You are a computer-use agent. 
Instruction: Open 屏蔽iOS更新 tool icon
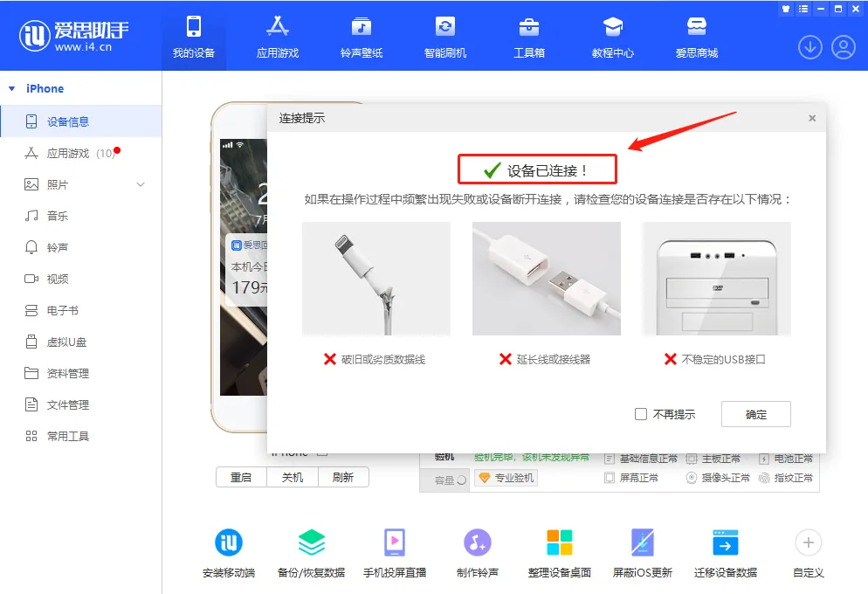[x=643, y=542]
